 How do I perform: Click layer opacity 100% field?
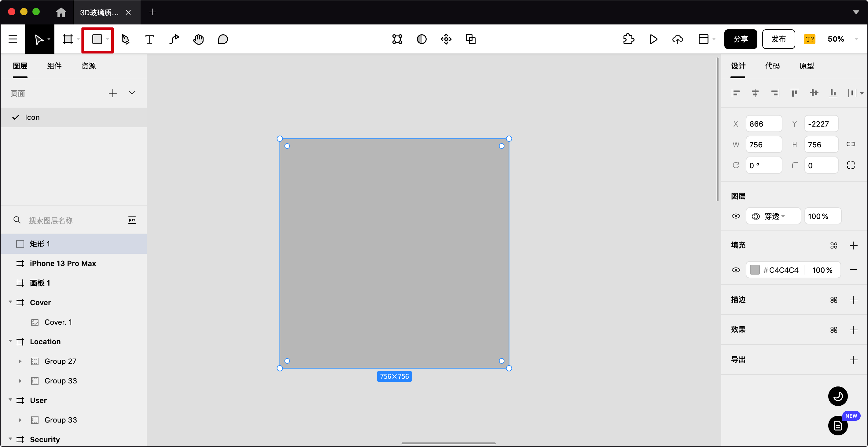pos(822,216)
